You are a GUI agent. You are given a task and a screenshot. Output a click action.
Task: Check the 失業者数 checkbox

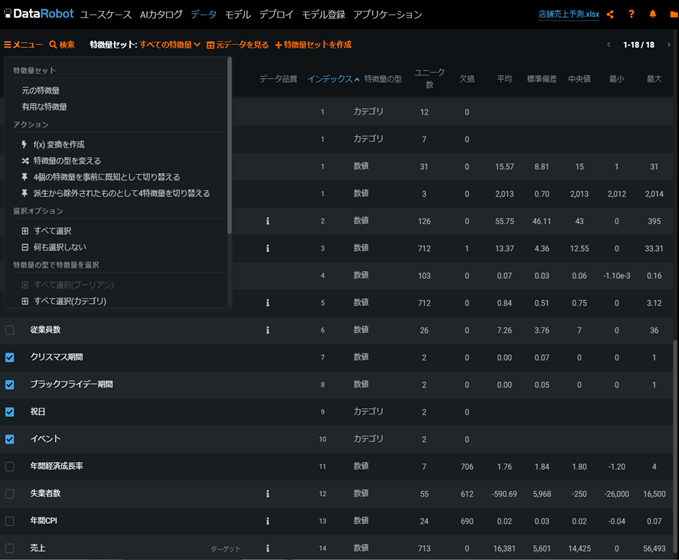point(10,494)
